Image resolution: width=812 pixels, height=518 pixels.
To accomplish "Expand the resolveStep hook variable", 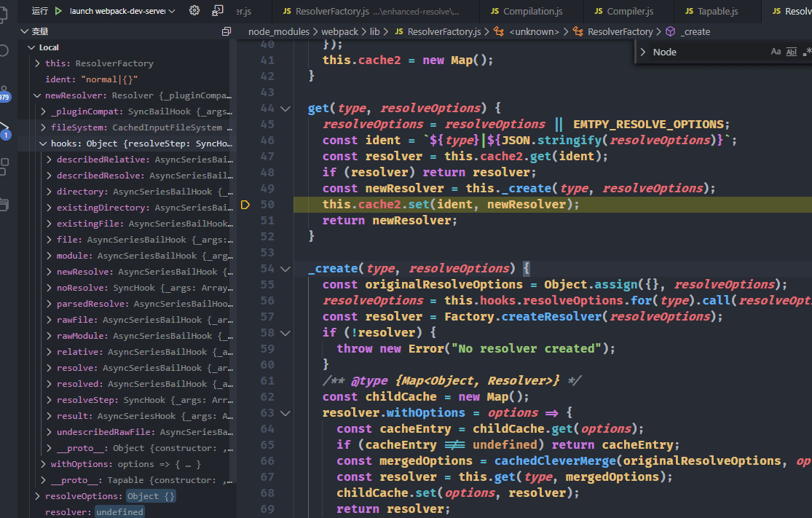I will pos(49,400).
